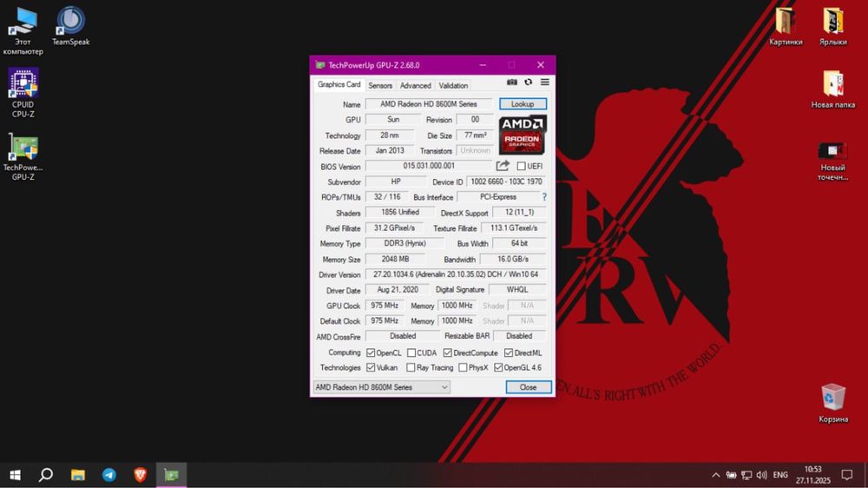This screenshot has height=488, width=868.
Task: Click the Driver Version field
Action: pyautogui.click(x=456, y=274)
